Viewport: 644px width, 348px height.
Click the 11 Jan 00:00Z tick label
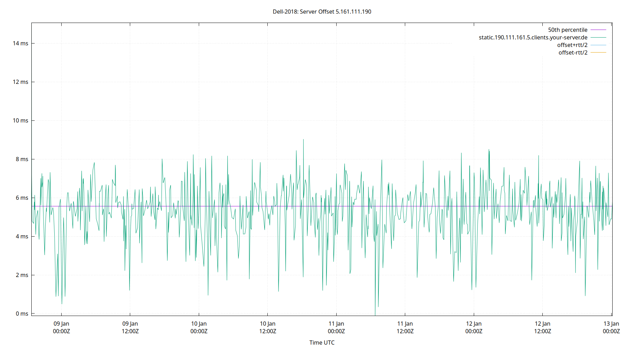[337, 327]
